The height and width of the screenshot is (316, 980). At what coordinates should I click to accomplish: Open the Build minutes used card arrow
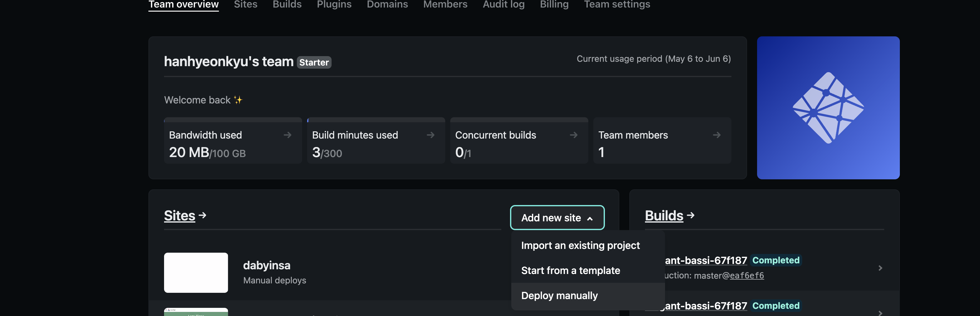point(430,135)
